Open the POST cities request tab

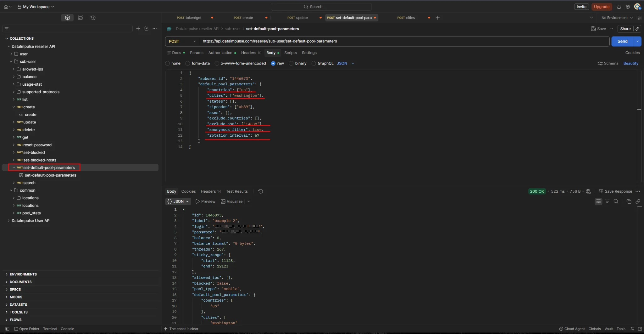coord(406,18)
